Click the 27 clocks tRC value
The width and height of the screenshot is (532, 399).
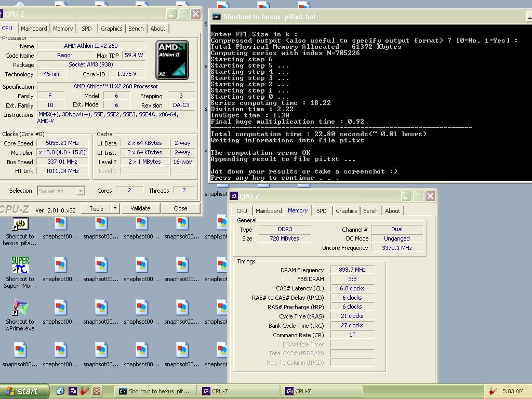[x=352, y=325]
